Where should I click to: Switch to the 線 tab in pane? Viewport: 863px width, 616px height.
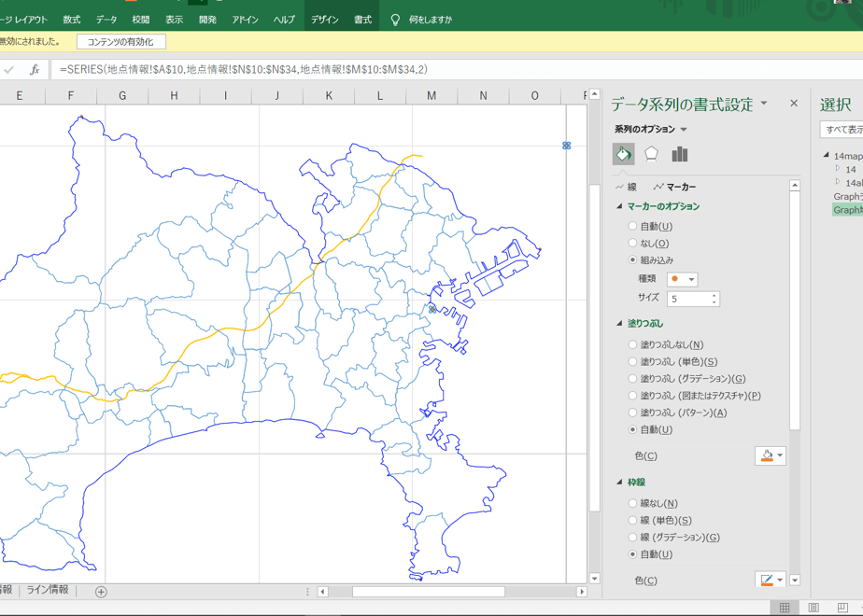pyautogui.click(x=627, y=187)
